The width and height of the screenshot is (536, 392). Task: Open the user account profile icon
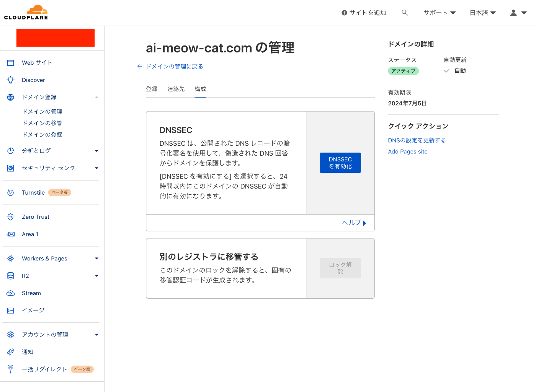[513, 13]
